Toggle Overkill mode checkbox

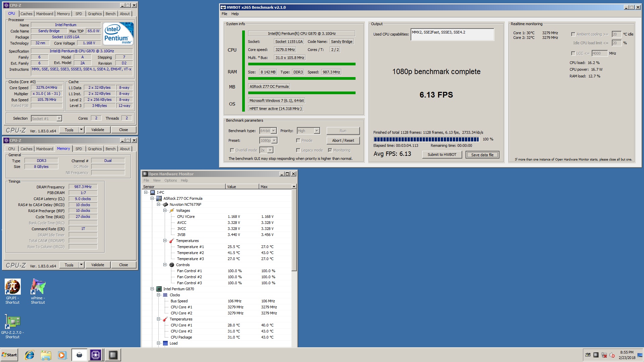[232, 150]
